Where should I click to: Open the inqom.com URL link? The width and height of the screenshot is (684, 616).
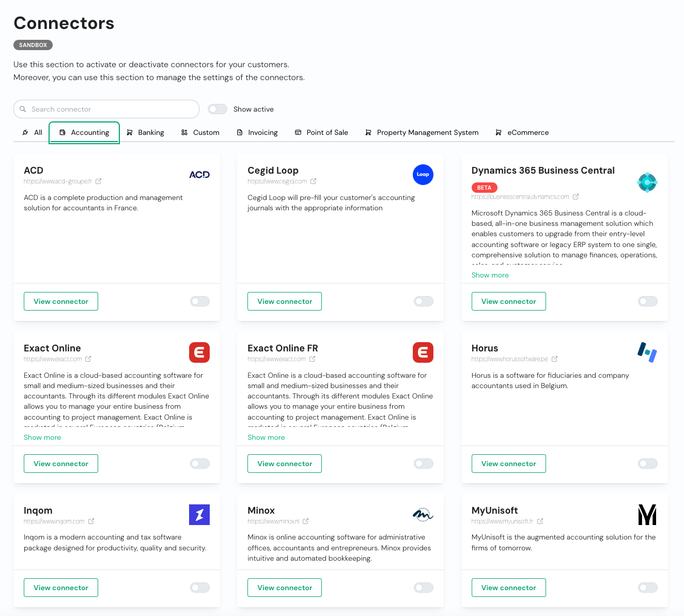click(54, 521)
